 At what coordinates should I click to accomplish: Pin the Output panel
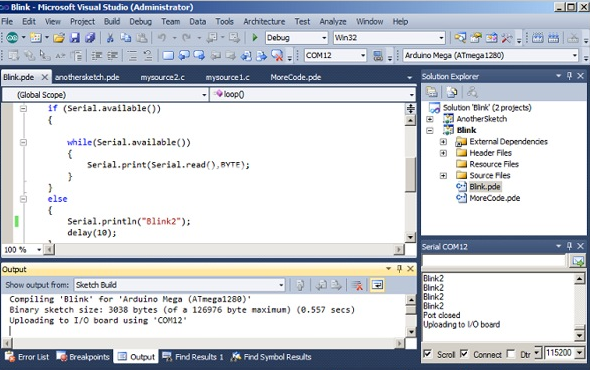400,269
